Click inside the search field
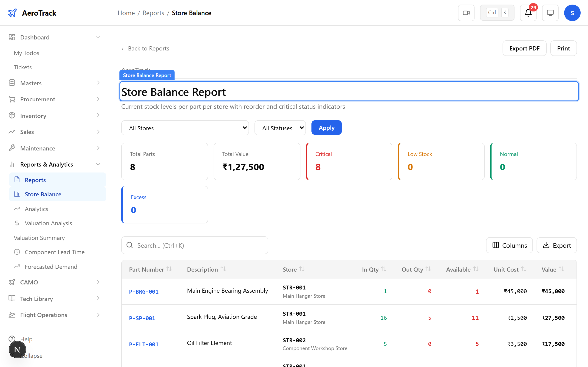 [194, 245]
